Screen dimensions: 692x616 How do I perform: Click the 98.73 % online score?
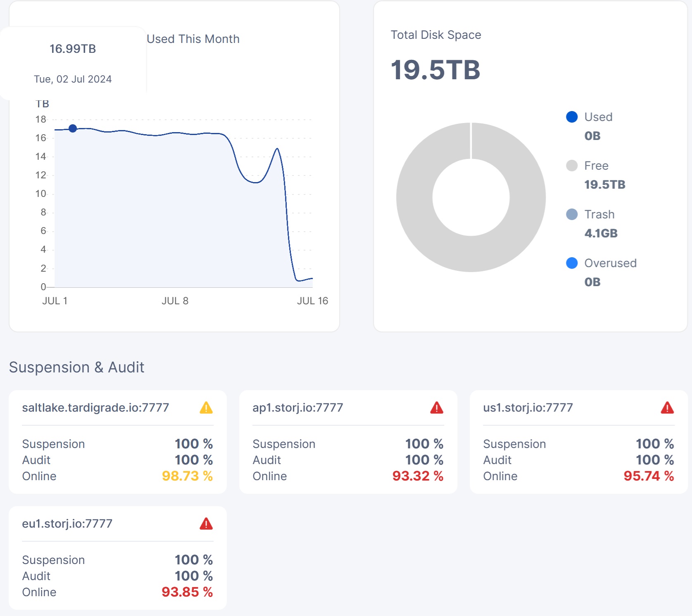click(x=187, y=476)
